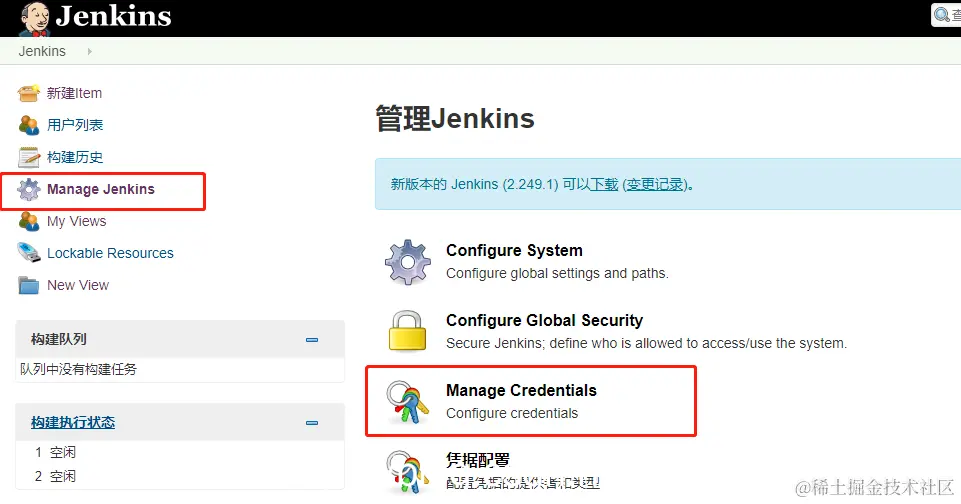This screenshot has height=504, width=961.
Task: Click the Configure System gear icon
Action: pyautogui.click(x=408, y=262)
